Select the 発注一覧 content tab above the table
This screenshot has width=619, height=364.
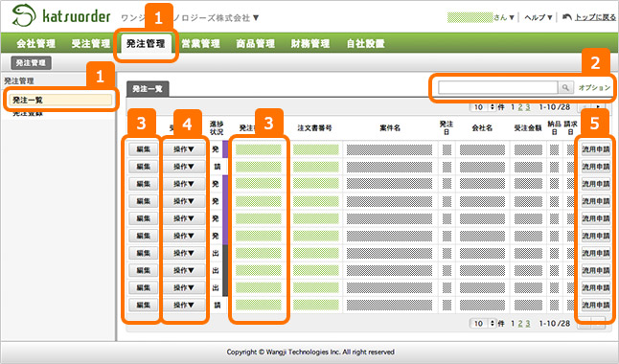coord(148,89)
